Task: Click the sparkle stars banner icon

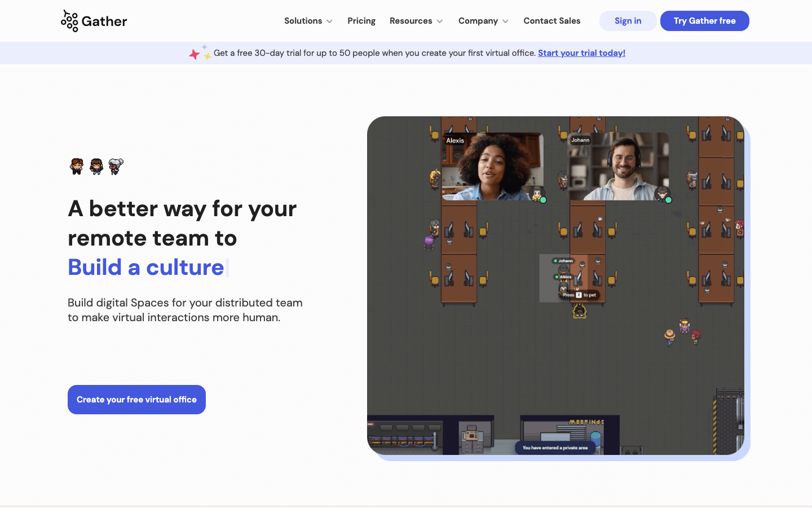Action: tap(200, 52)
